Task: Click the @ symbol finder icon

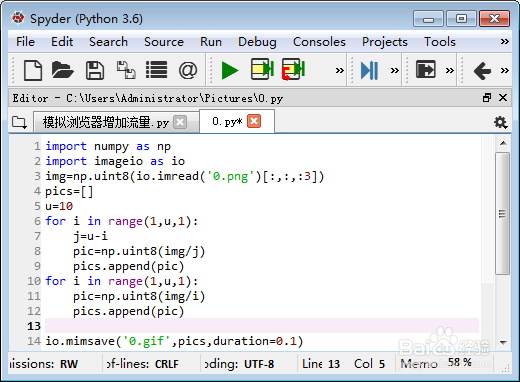Action: 188,70
